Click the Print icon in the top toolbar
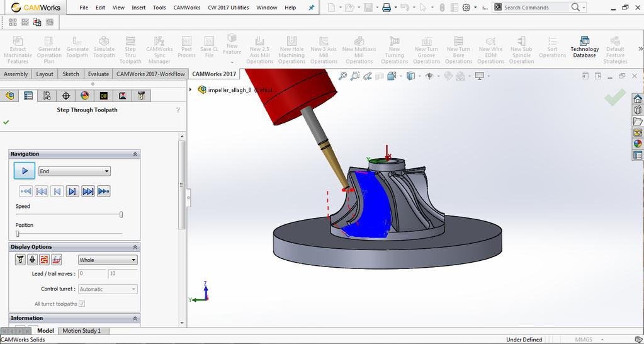The height and width of the screenshot is (344, 644). pyautogui.click(x=387, y=8)
